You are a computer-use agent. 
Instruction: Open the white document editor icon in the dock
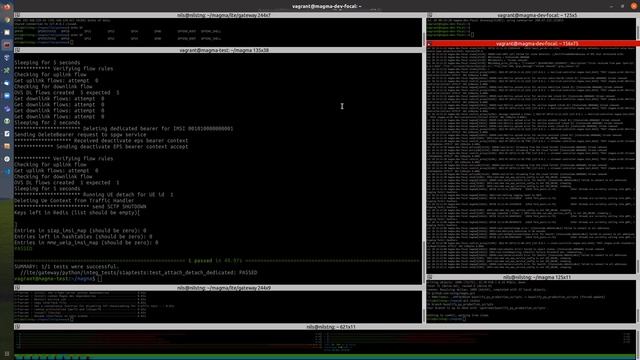7,133
